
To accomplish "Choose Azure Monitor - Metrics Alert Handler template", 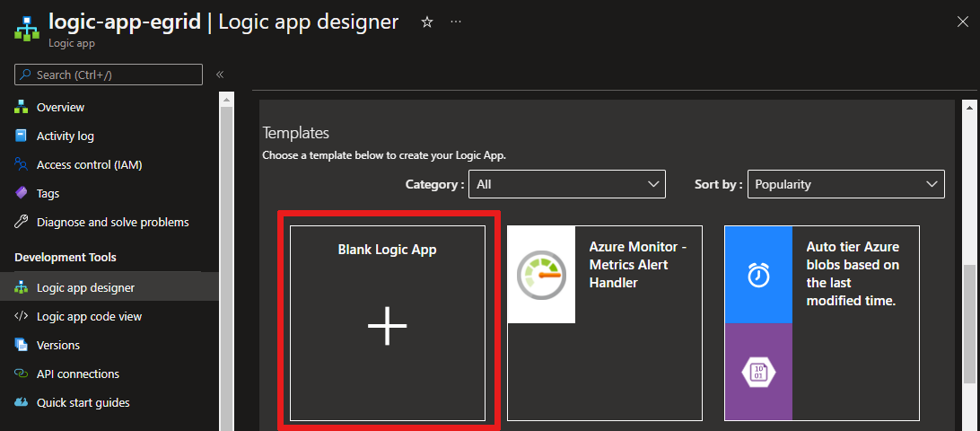I will coord(604,322).
